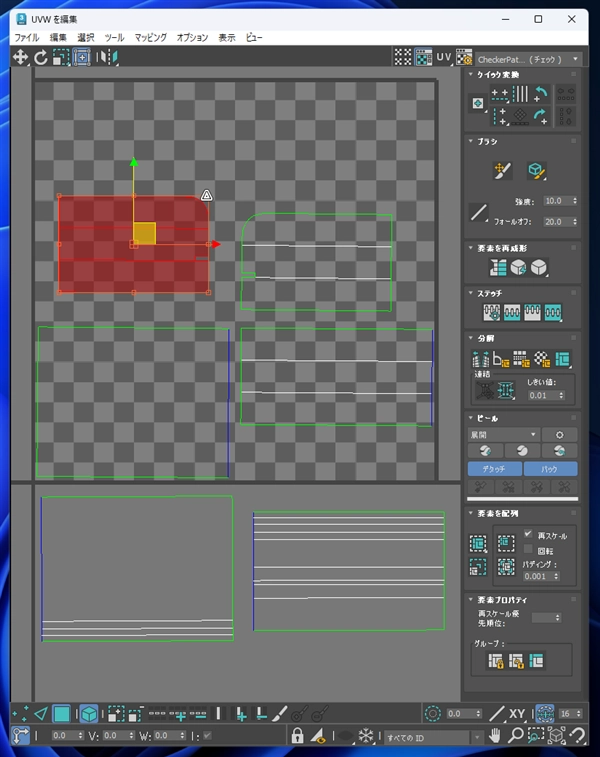This screenshot has width=600, height=757.
Task: Select Vertex sub-object mode at bottom
Action: tap(20, 714)
